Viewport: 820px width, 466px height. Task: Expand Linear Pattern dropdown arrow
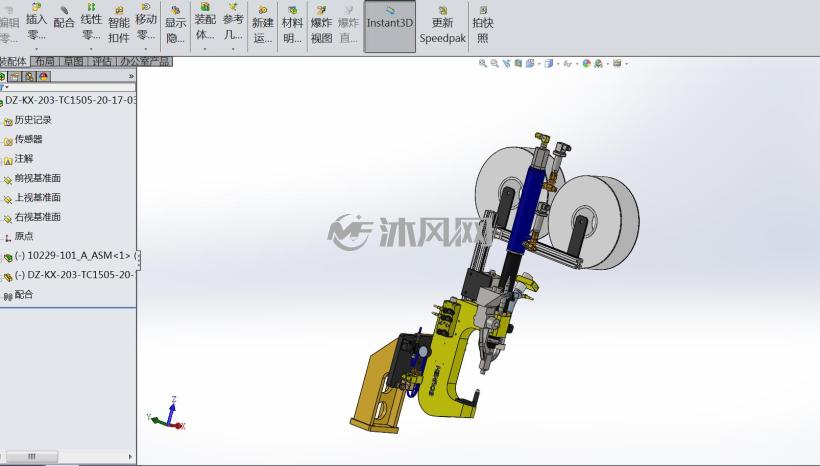[91, 49]
